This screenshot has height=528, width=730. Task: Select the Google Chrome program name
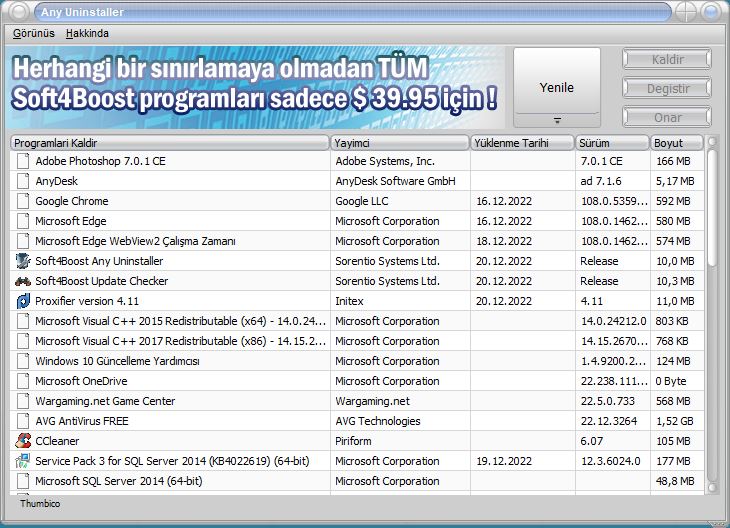[x=72, y=201]
